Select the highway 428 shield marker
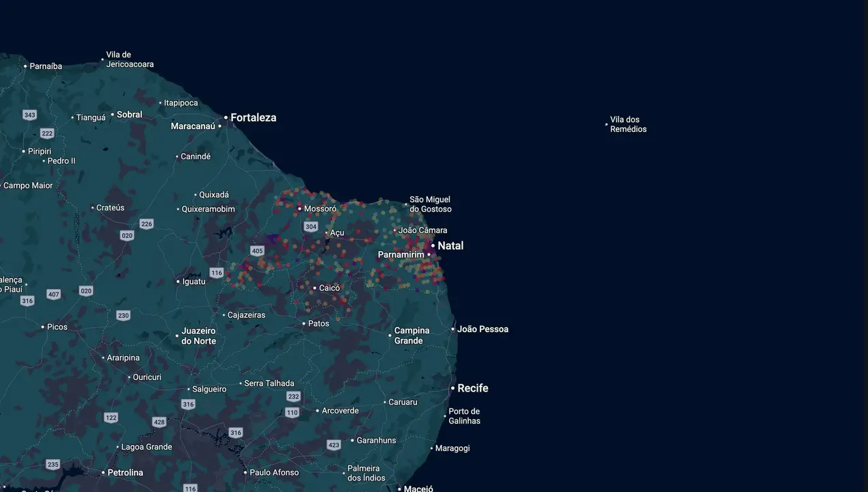868x492 pixels. coord(159,422)
